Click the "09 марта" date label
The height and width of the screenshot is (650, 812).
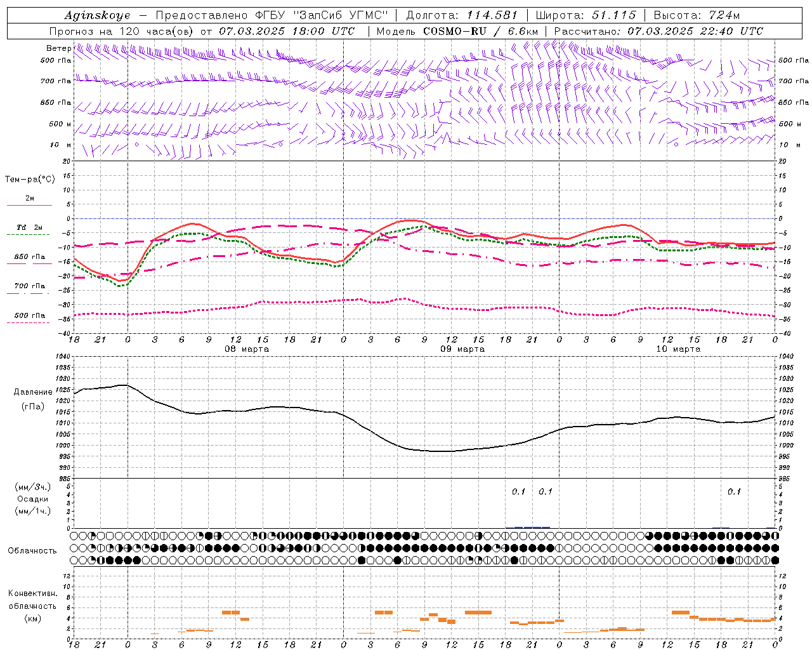pos(462,349)
